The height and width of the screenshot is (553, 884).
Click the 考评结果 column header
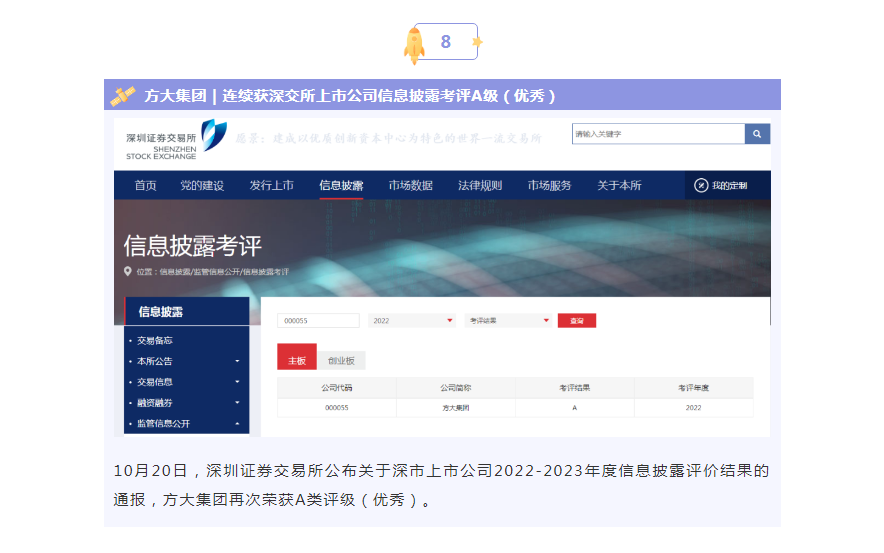coord(574,388)
